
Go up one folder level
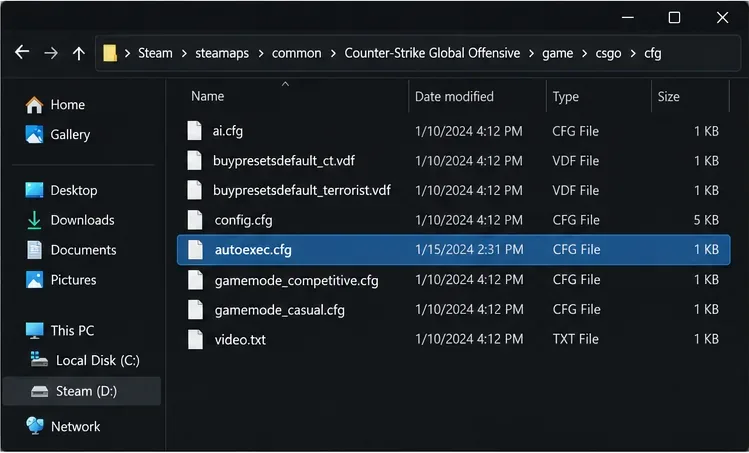tap(79, 53)
